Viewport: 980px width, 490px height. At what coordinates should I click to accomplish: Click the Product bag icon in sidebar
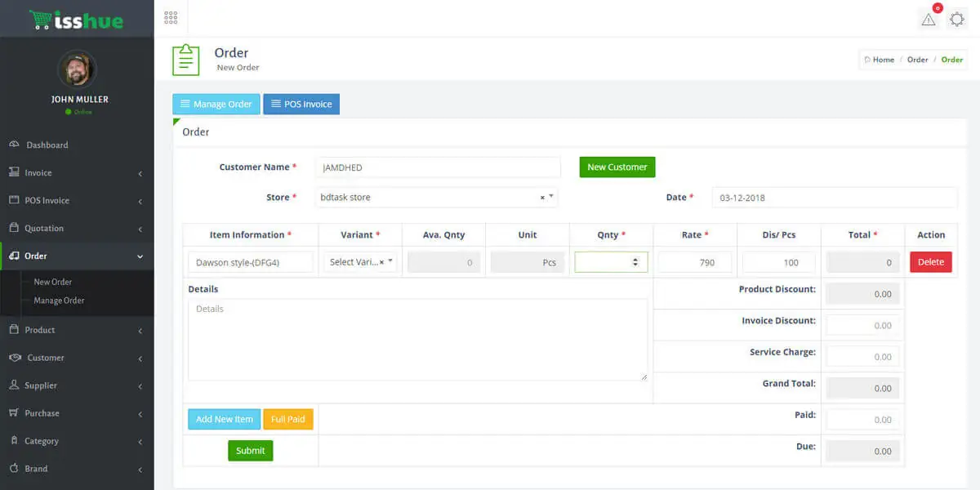pyautogui.click(x=14, y=330)
